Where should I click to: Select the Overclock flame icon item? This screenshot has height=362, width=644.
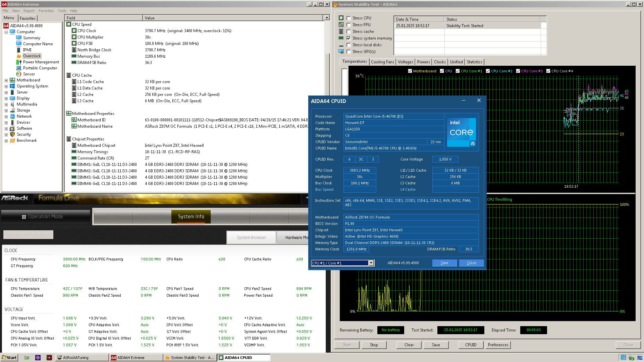click(19, 56)
